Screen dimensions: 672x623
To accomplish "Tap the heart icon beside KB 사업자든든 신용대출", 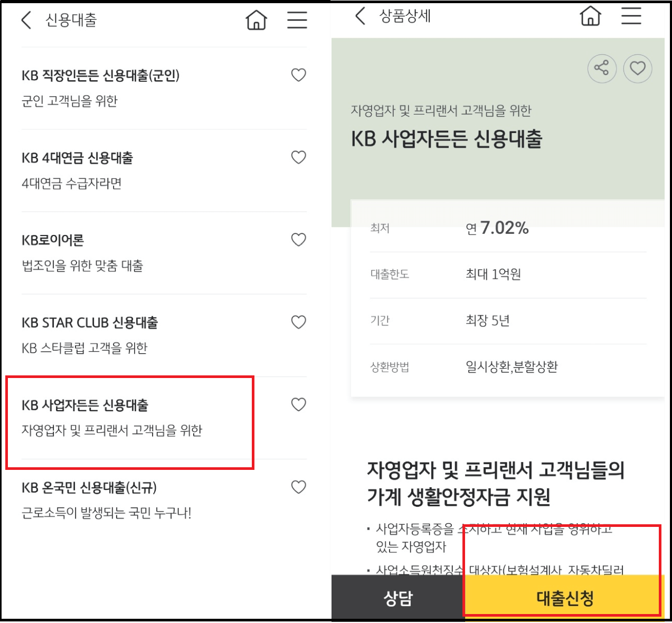I will pyautogui.click(x=298, y=404).
